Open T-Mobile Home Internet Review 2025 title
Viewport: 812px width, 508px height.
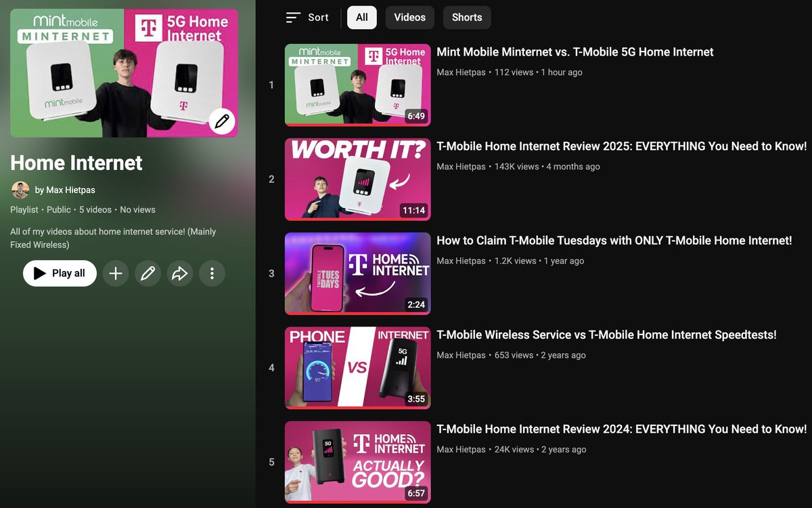click(622, 146)
